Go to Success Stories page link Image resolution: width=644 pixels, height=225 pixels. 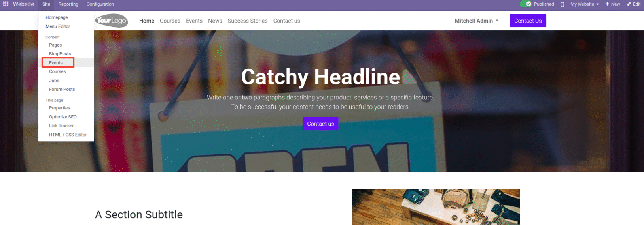(x=248, y=21)
